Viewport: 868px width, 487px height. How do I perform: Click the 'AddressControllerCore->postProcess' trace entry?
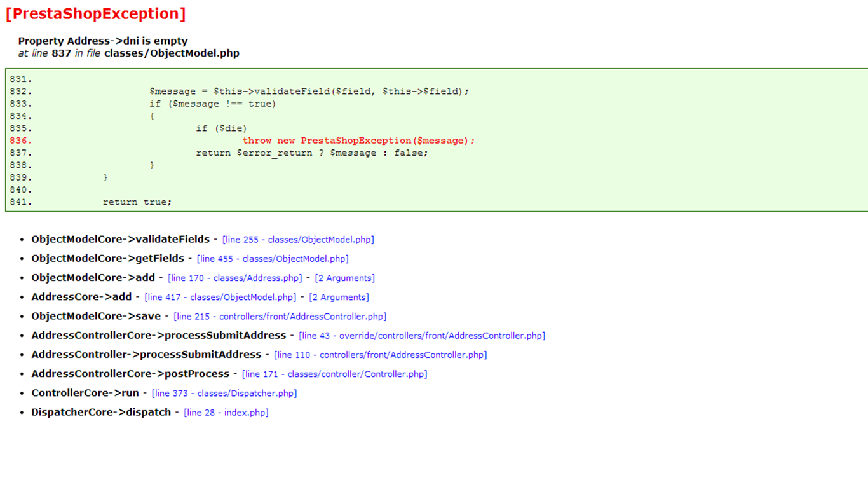(130, 374)
